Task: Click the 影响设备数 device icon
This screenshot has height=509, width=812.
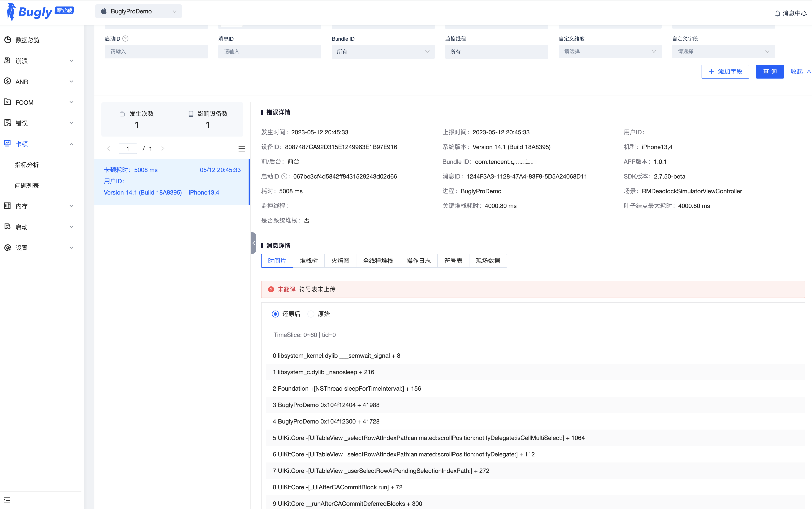Action: (191, 114)
